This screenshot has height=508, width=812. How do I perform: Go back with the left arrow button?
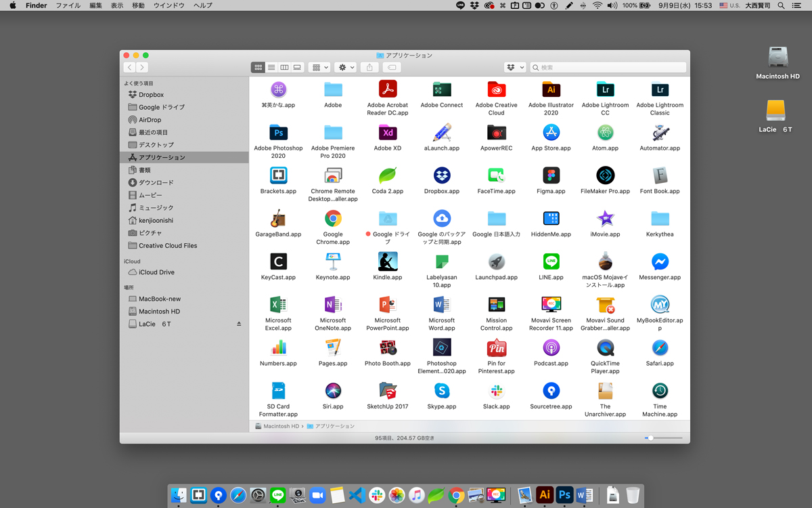pos(129,67)
